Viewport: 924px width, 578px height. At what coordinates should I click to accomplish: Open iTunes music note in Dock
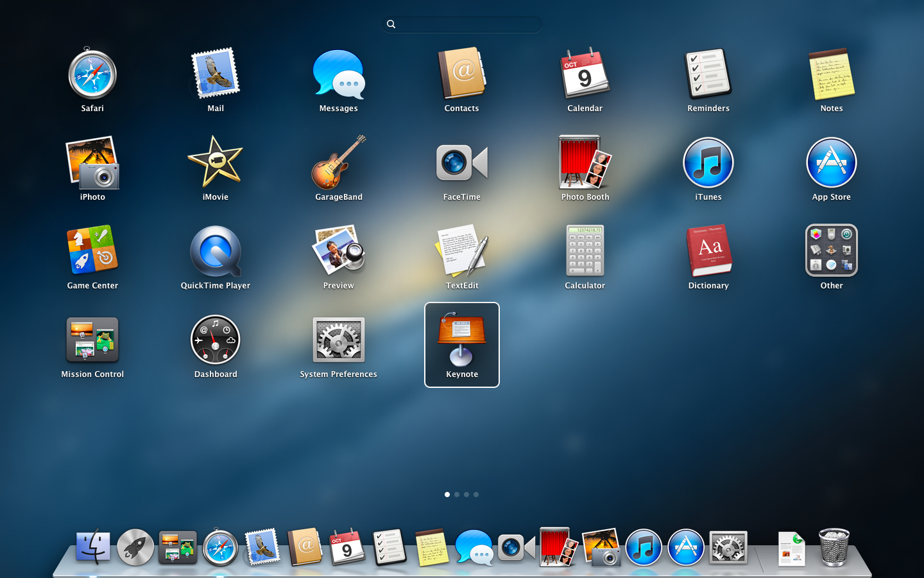click(x=644, y=548)
